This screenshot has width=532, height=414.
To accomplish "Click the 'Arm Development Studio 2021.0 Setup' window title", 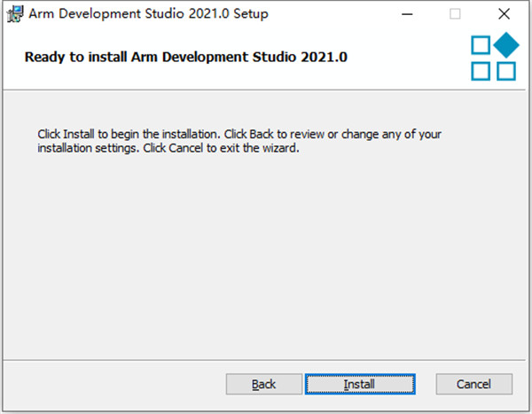I will 150,14.
